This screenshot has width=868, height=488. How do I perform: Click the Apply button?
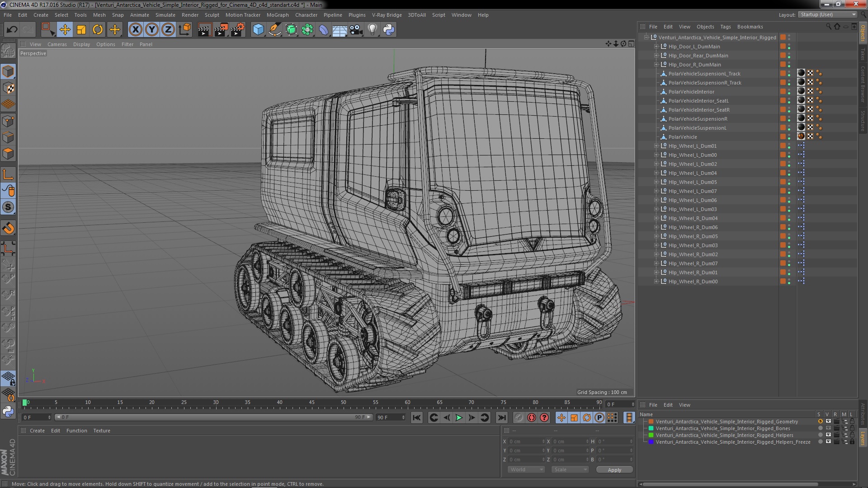click(614, 470)
